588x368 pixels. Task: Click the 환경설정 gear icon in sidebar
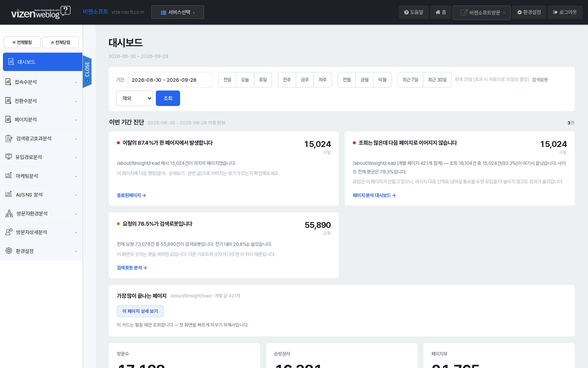tap(9, 251)
